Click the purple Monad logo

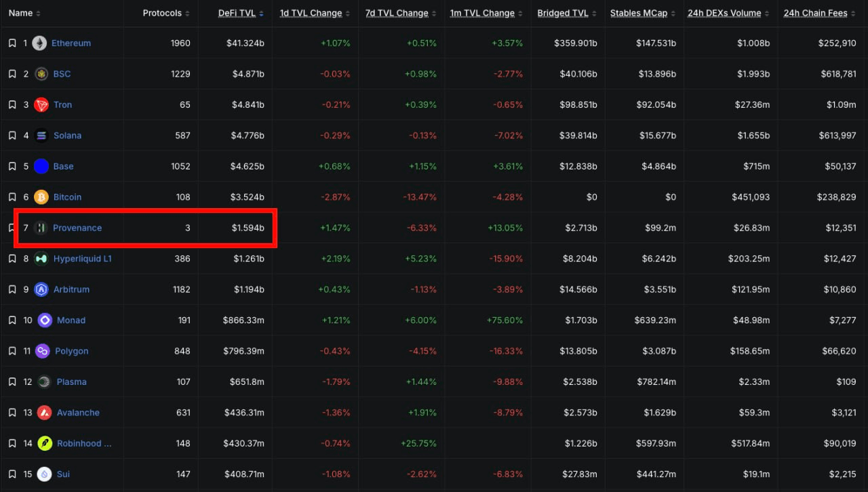tap(45, 321)
